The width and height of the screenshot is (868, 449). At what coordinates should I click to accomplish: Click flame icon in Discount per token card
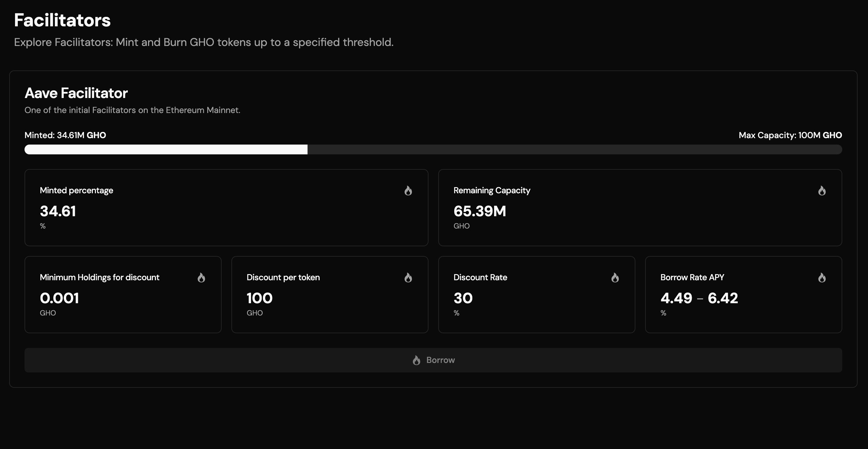coord(408,277)
